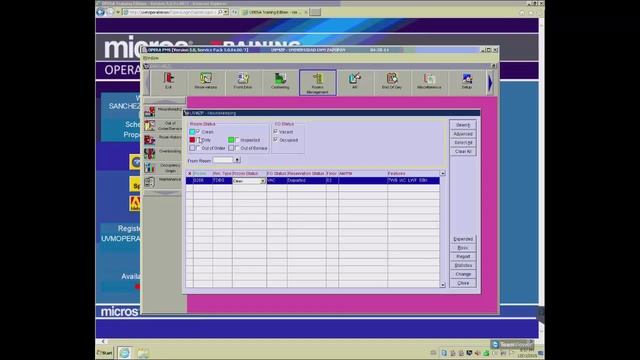Click the Expanded button
640x360 pixels.
click(463, 239)
